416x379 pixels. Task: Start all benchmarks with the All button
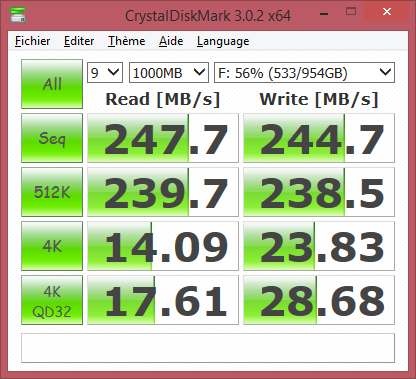point(52,84)
